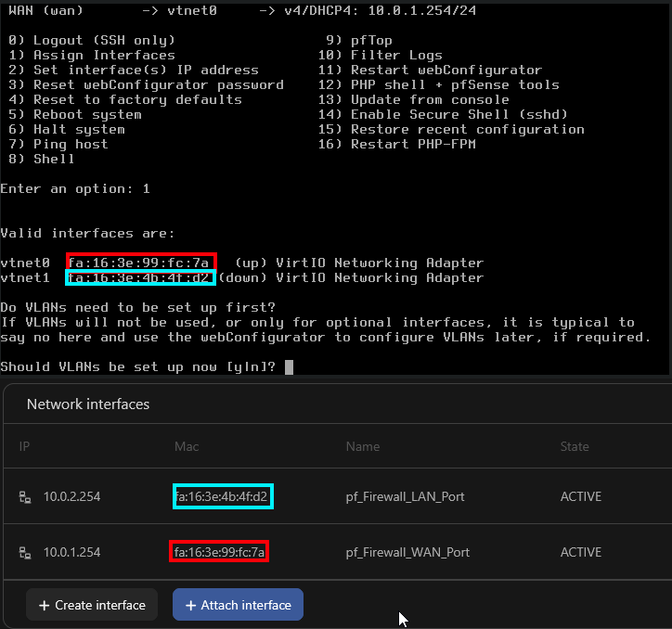Screen dimensions: 672x629
Task: Click the pf_Firewall_LAN_Port name
Action: click(x=405, y=496)
